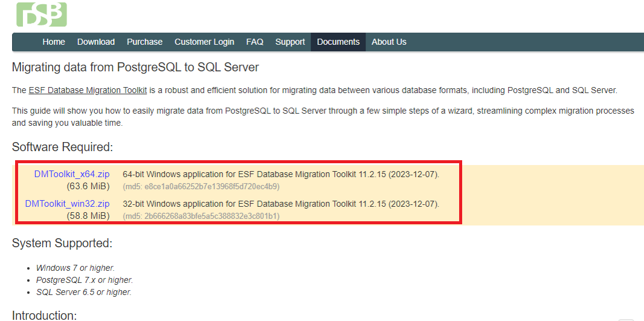Open the Purchase page
The image size is (644, 321).
144,42
